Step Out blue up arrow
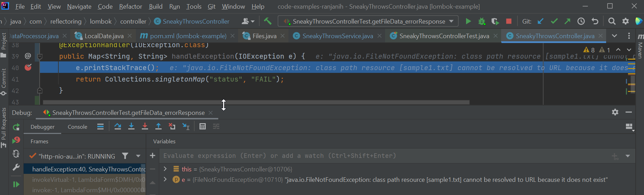 (x=158, y=127)
